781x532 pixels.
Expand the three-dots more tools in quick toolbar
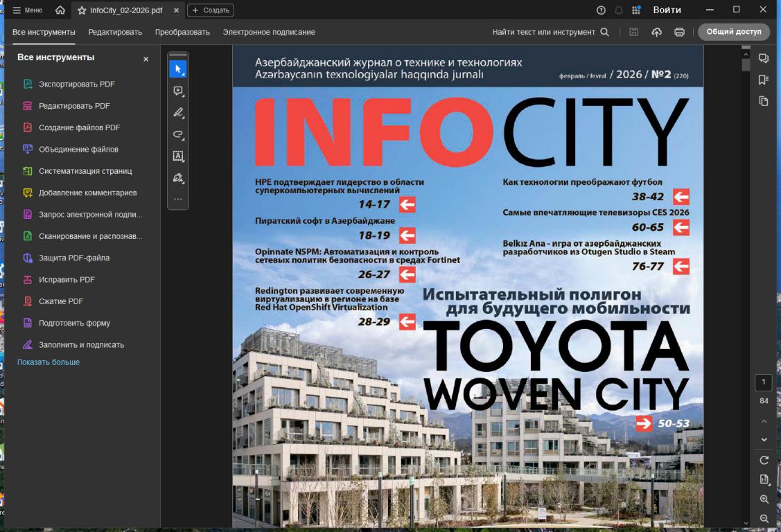[178, 199]
